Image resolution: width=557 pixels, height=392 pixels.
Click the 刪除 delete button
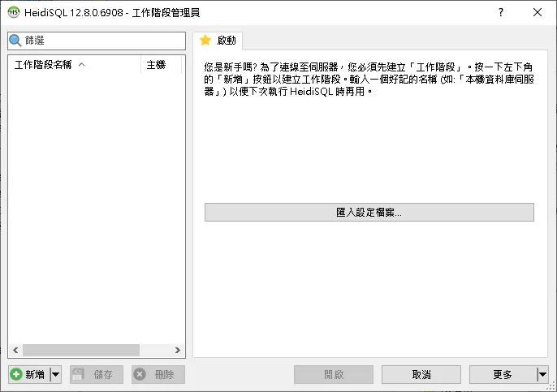click(158, 374)
